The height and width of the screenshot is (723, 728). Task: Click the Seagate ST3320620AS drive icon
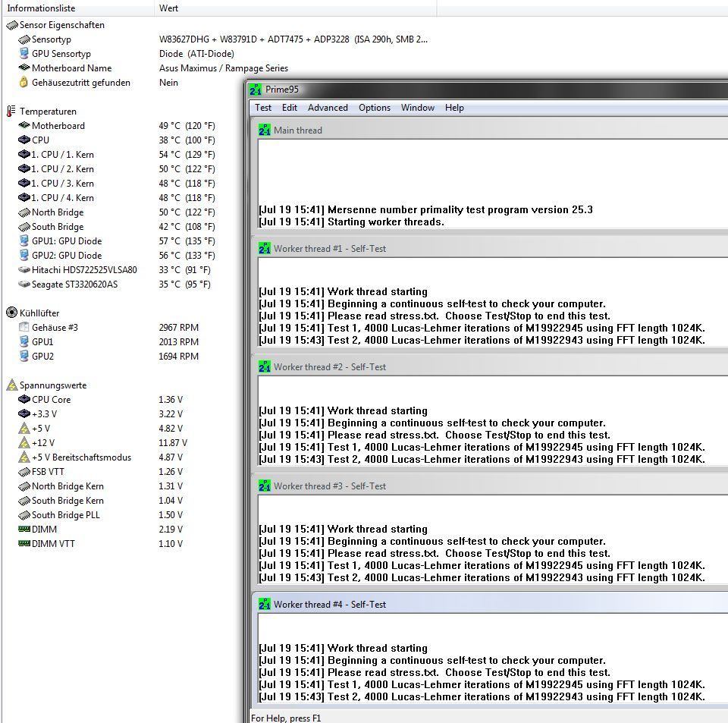[24, 284]
